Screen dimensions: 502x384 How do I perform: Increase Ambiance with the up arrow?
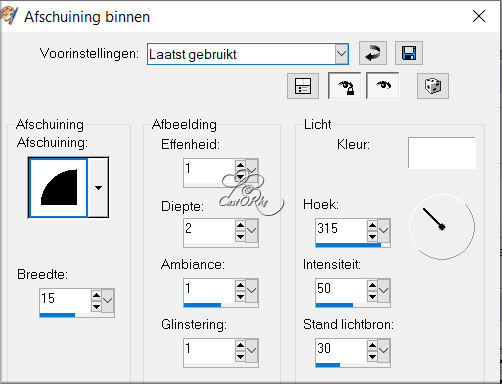click(240, 285)
